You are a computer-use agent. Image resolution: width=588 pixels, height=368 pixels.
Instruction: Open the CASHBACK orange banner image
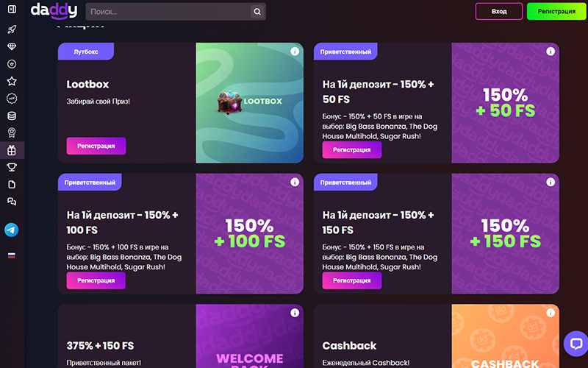(x=506, y=336)
